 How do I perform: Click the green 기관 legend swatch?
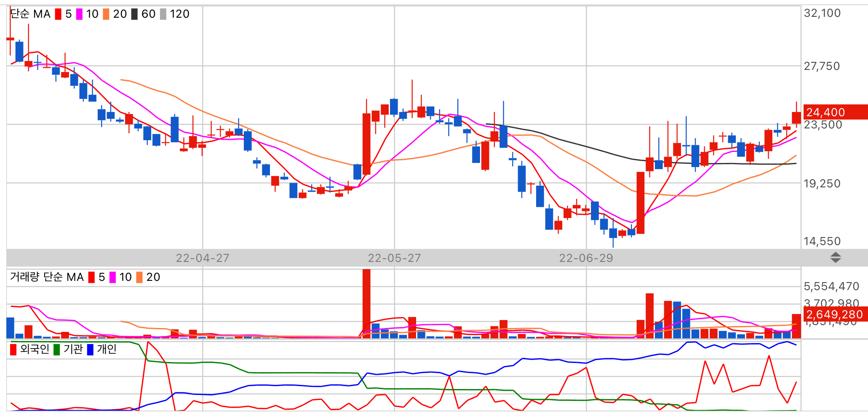tap(57, 349)
